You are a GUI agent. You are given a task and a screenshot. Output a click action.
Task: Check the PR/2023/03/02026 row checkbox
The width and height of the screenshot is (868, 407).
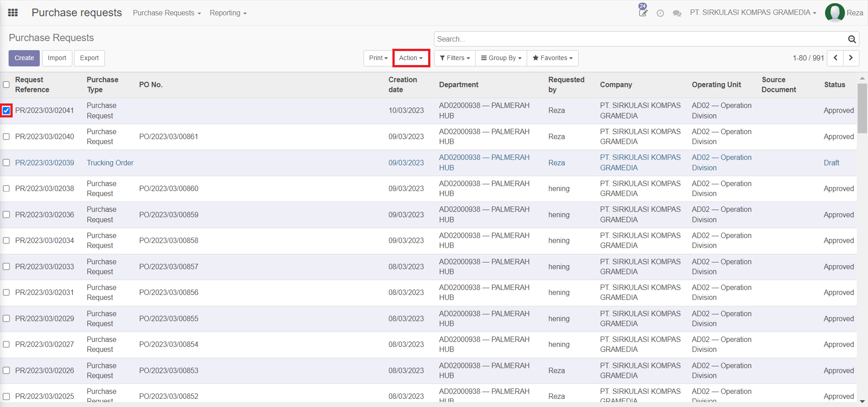[6, 370]
